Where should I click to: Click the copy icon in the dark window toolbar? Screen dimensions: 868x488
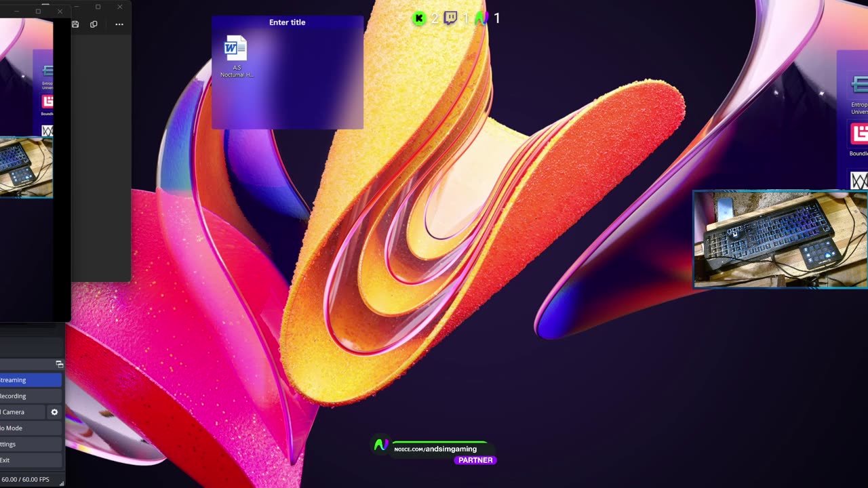click(94, 24)
